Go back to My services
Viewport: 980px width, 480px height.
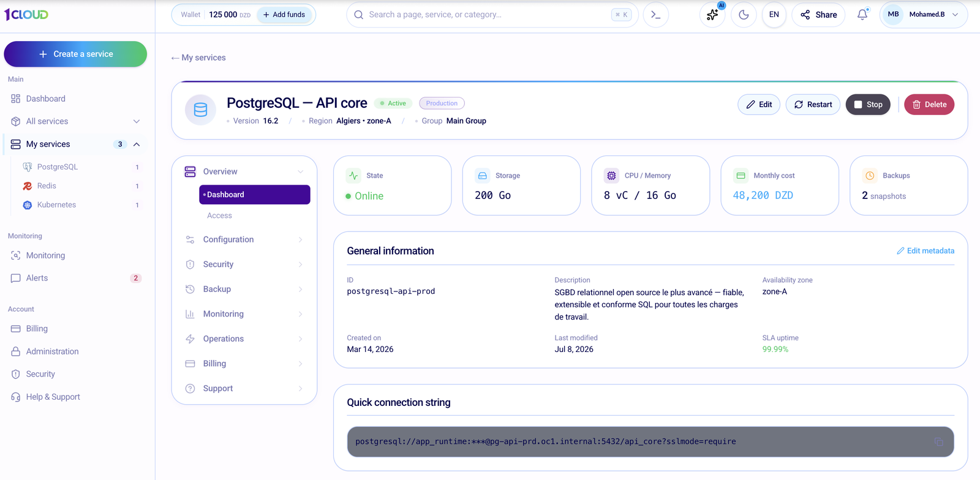[198, 58]
